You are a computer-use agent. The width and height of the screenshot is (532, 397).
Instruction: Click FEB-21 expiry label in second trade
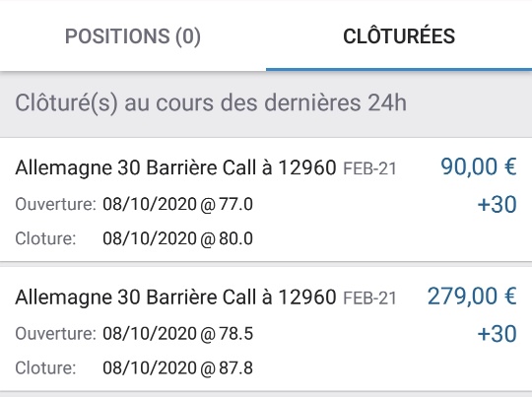[369, 298]
